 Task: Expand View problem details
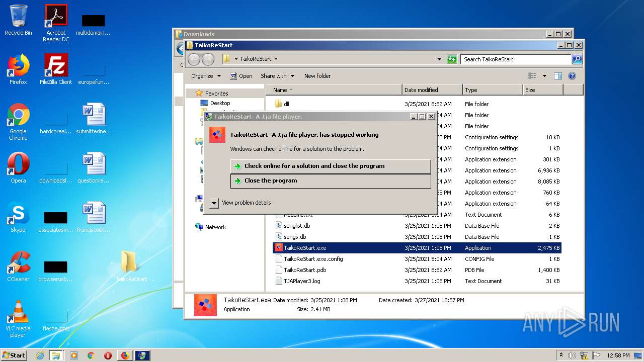[240, 203]
